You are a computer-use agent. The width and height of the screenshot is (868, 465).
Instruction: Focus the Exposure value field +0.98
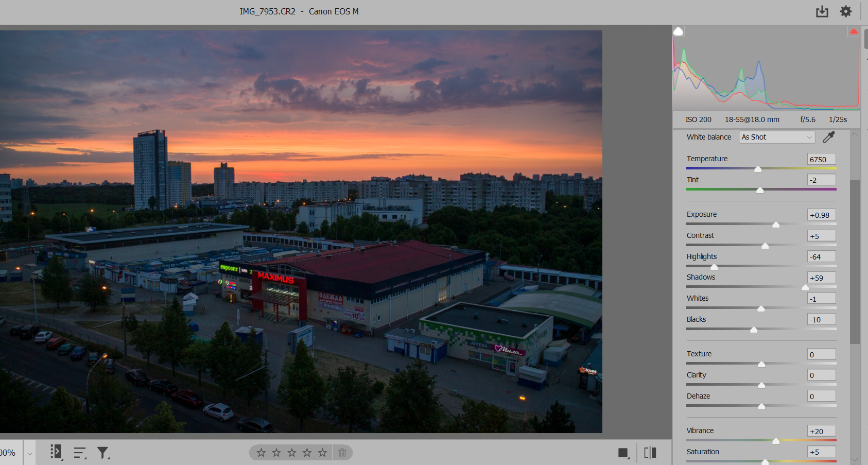coord(822,215)
